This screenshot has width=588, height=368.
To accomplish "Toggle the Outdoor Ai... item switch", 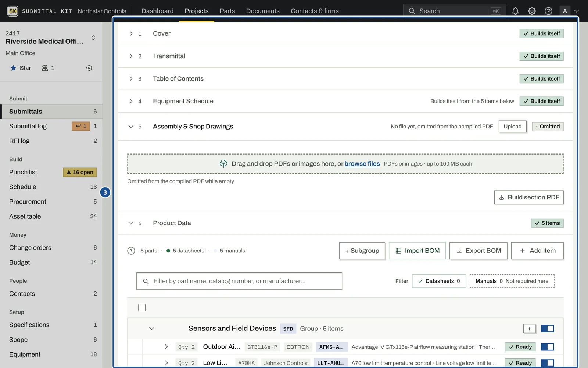I will click(x=548, y=347).
